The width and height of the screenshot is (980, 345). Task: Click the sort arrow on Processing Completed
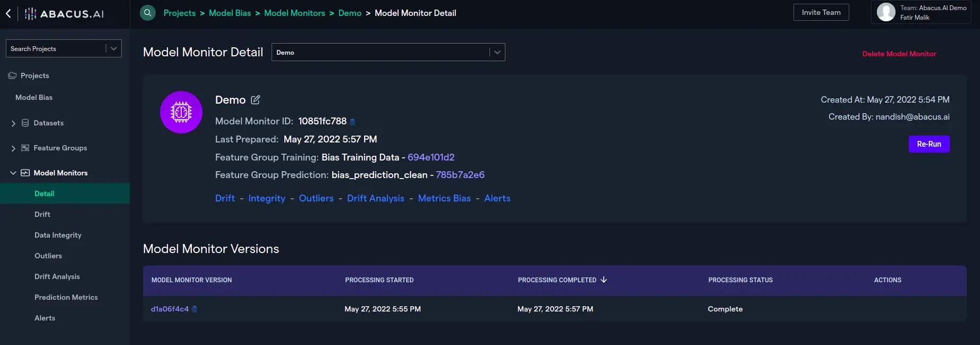(x=604, y=280)
